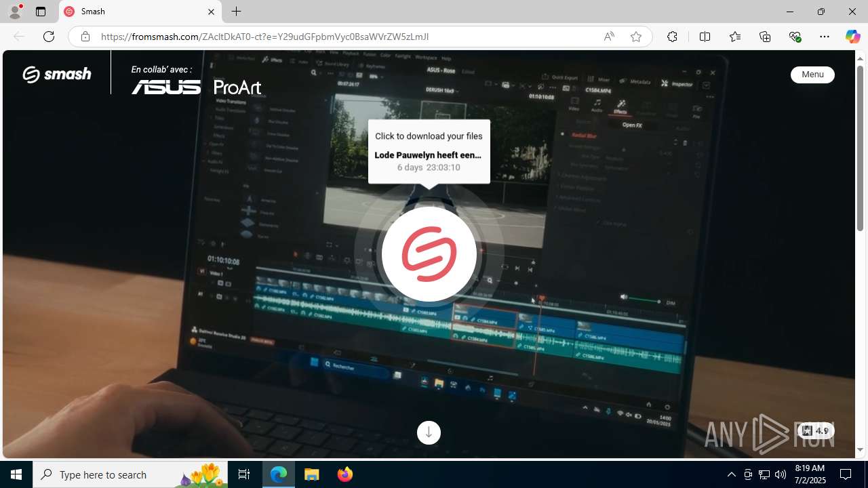
Task: Click the down arrow scroll button
Action: pos(429,432)
